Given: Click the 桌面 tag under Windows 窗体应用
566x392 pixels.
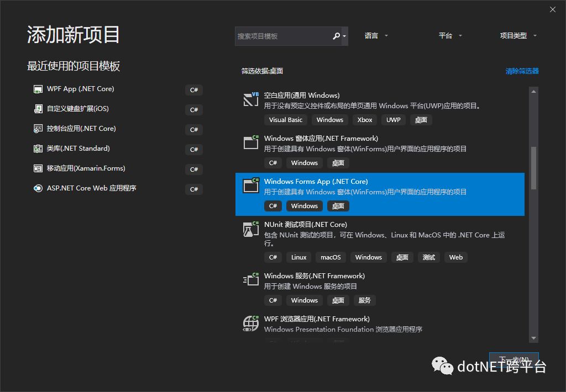Looking at the screenshot, I should click(338, 163).
